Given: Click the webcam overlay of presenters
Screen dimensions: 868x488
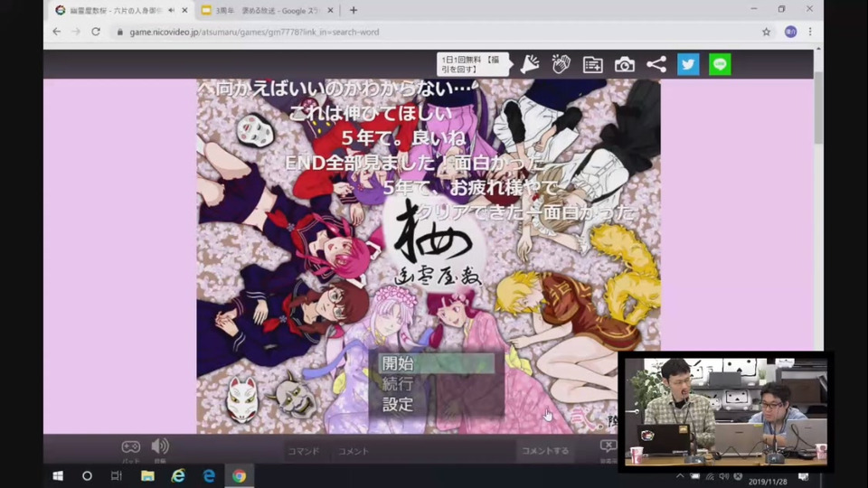Looking at the screenshot, I should point(726,412).
